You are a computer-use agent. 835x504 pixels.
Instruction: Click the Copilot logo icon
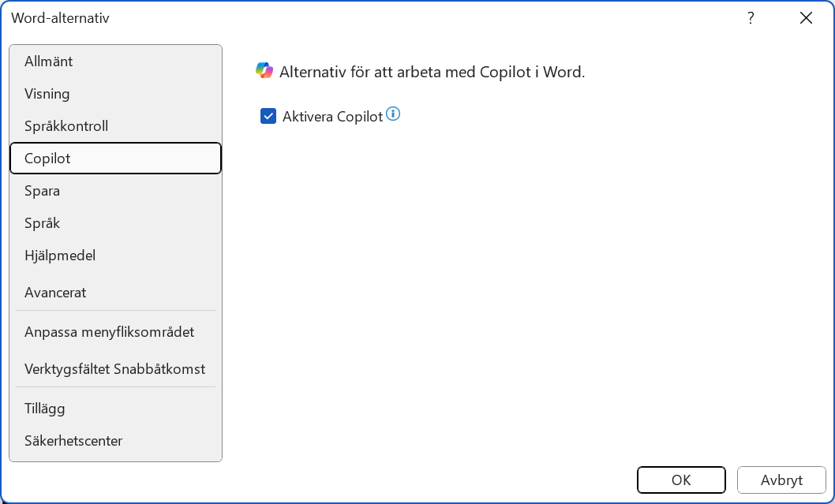click(264, 71)
